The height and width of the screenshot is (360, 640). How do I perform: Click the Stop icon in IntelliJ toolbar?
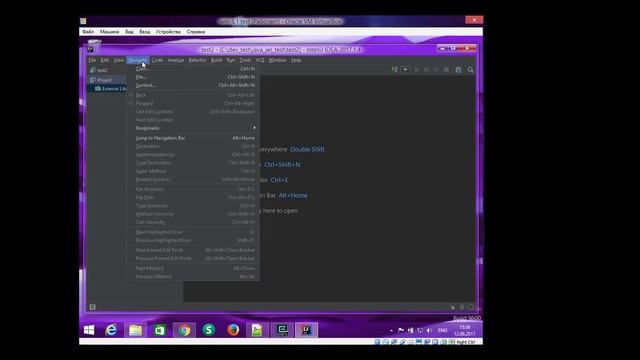click(447, 70)
